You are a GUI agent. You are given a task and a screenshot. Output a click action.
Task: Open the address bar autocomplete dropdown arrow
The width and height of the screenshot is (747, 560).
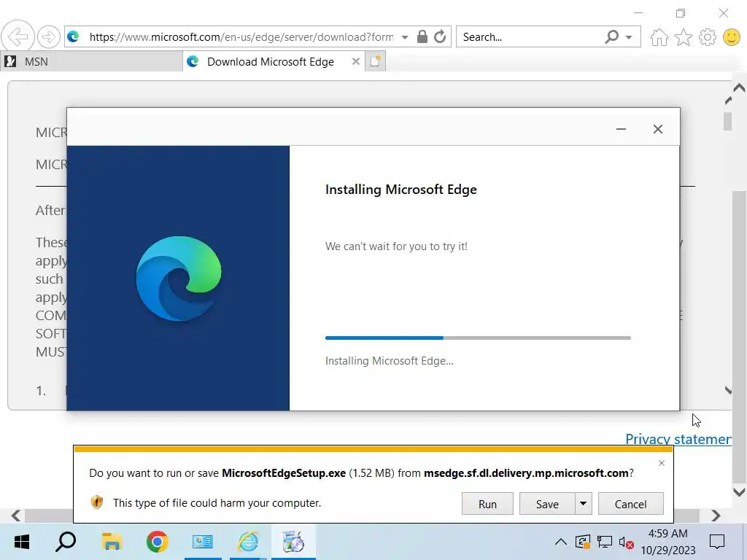[x=404, y=37]
